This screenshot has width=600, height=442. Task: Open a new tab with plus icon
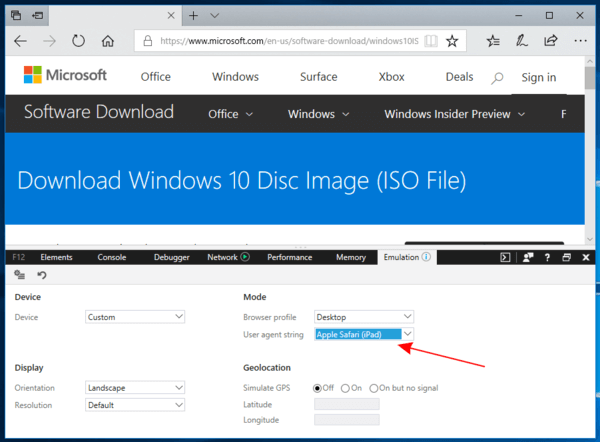(194, 16)
